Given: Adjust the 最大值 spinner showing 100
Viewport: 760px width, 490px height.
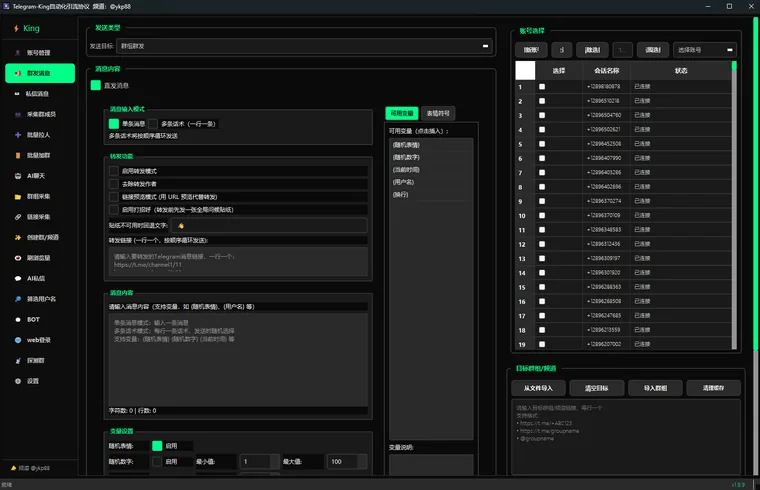Looking at the screenshot, I should point(347,461).
